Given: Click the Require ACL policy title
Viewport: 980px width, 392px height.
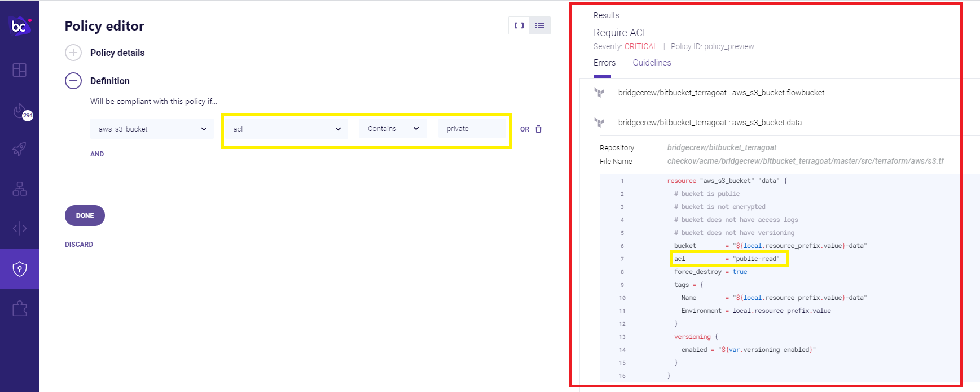Looking at the screenshot, I should (621, 33).
